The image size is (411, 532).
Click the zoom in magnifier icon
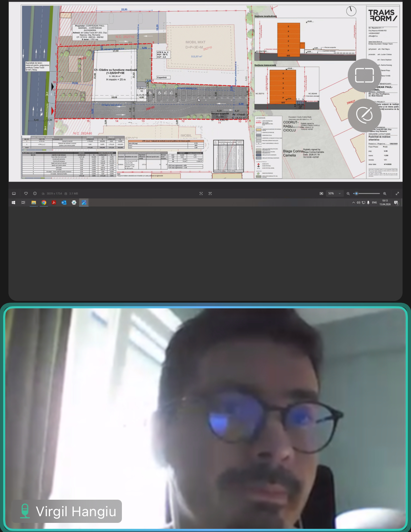pos(385,193)
